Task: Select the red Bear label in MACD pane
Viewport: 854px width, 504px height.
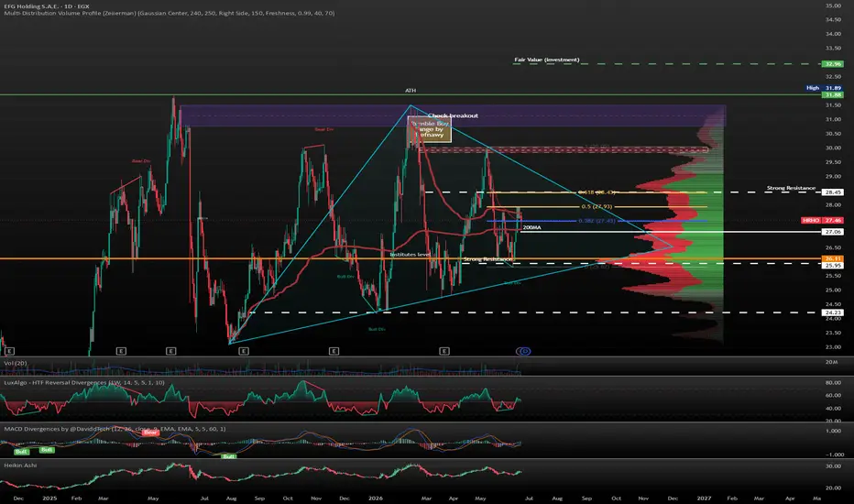Action: [151, 433]
